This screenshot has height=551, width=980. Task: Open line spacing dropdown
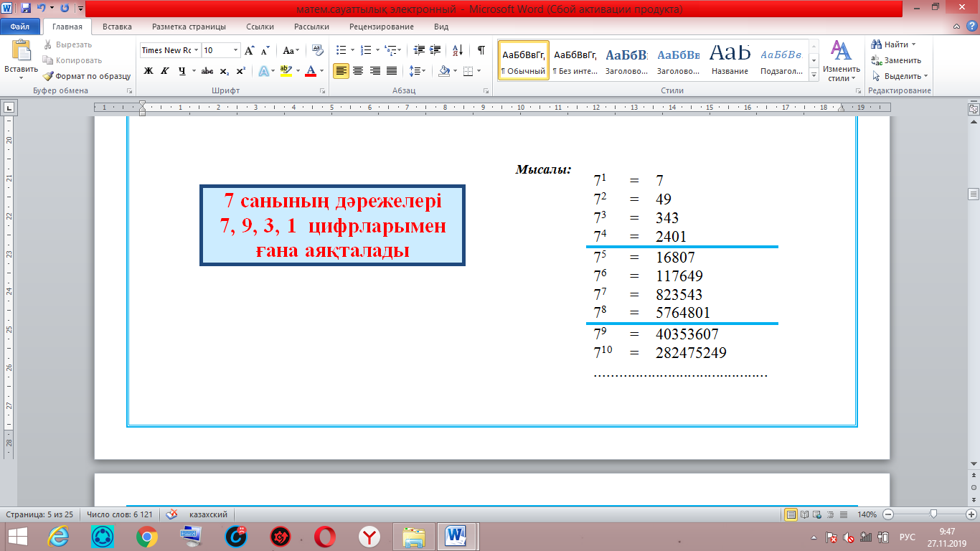click(x=418, y=71)
